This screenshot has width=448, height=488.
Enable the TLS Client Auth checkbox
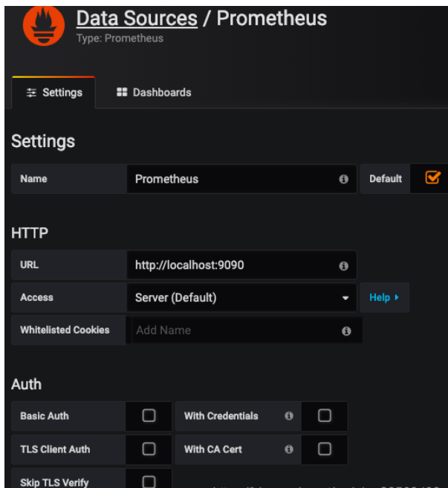[x=149, y=449]
